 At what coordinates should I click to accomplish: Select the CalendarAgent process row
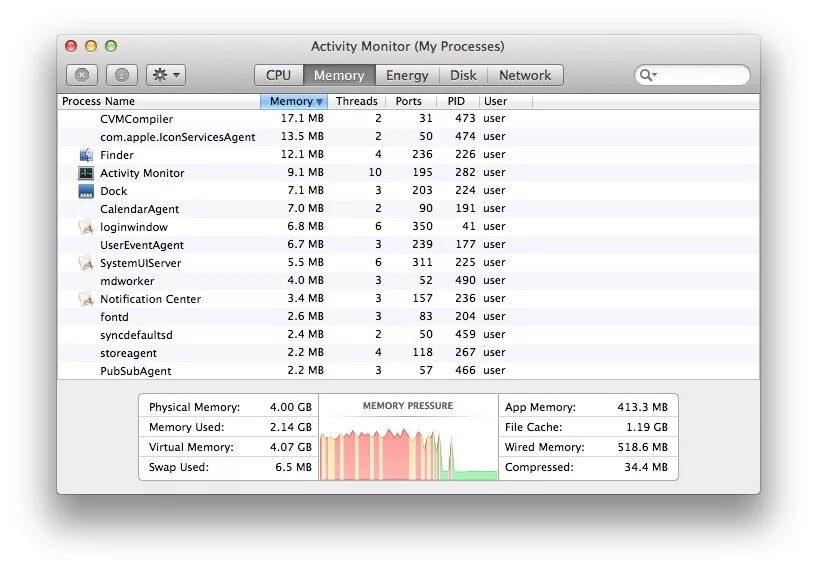pos(408,209)
